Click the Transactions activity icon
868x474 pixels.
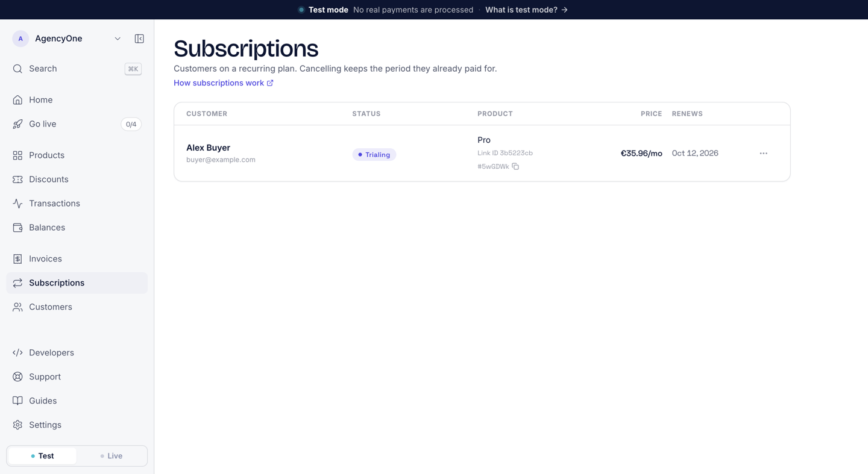click(17, 204)
